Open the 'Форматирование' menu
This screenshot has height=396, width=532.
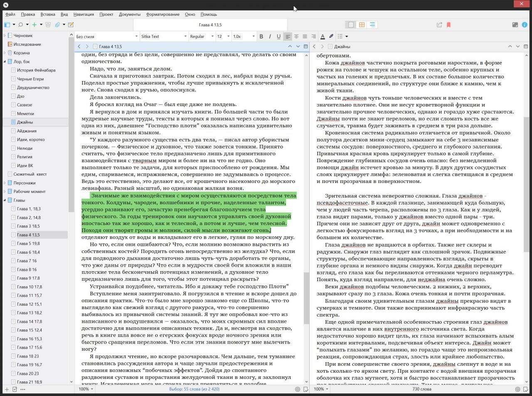(163, 14)
